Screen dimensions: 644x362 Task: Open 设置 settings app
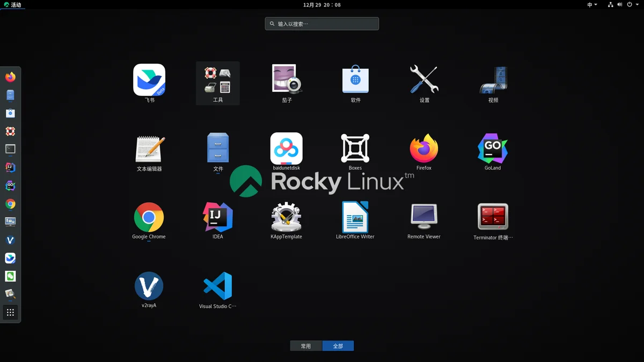(424, 84)
